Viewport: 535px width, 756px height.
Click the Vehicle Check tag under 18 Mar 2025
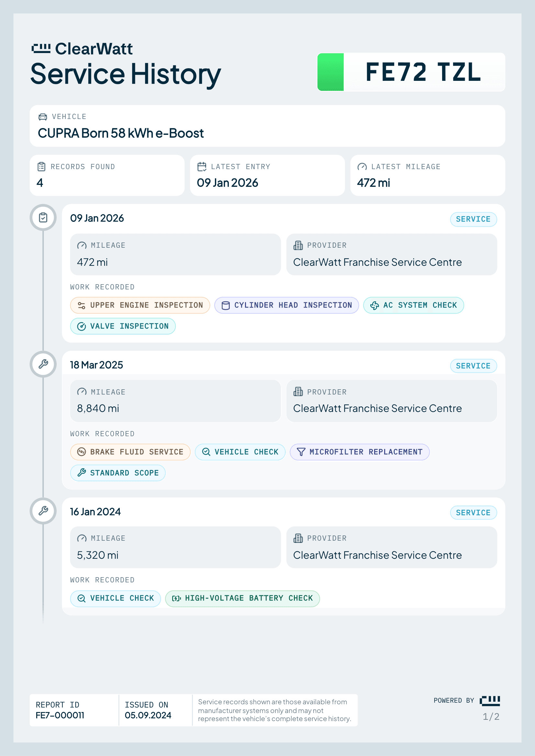[240, 452]
